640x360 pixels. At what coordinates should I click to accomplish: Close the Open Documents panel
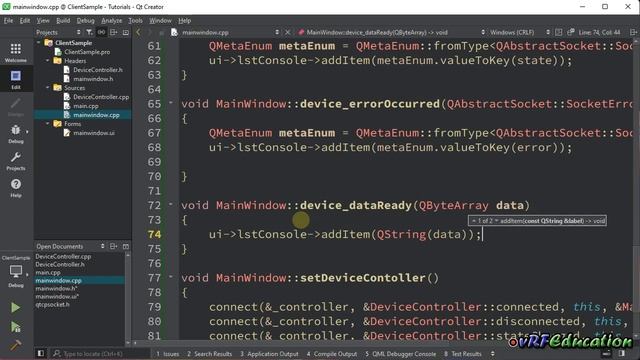[x=126, y=246]
